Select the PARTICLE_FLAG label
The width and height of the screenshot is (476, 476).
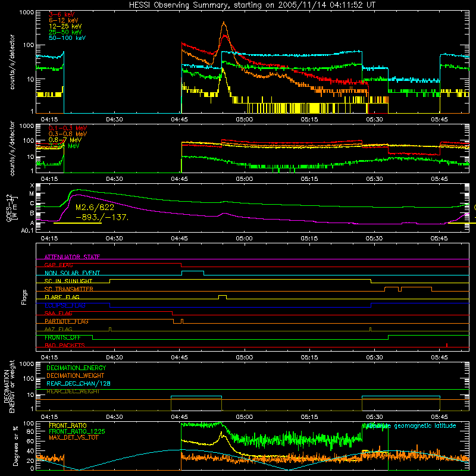click(67, 321)
